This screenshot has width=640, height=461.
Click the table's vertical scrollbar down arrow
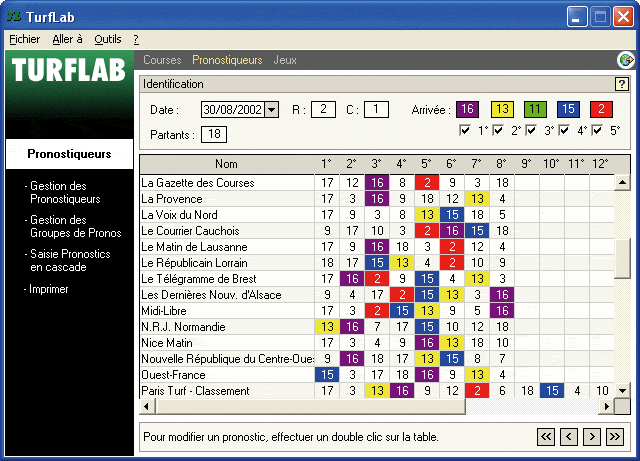622,391
